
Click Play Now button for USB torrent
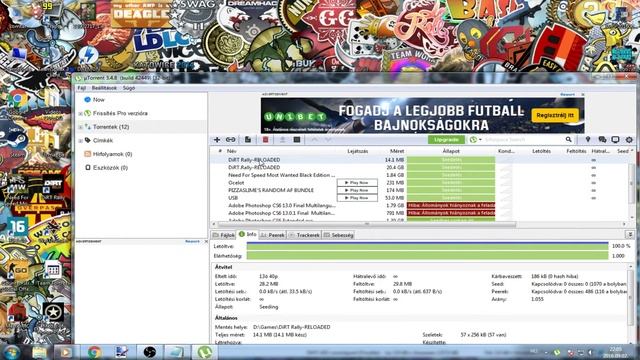click(x=357, y=198)
